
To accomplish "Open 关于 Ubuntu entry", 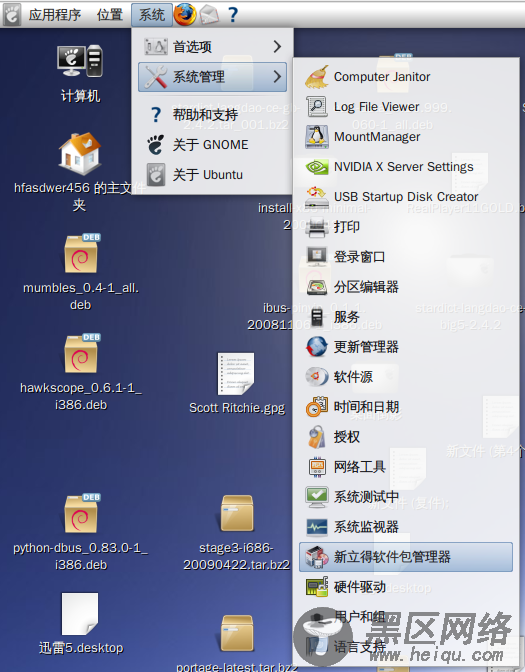I will point(213,174).
